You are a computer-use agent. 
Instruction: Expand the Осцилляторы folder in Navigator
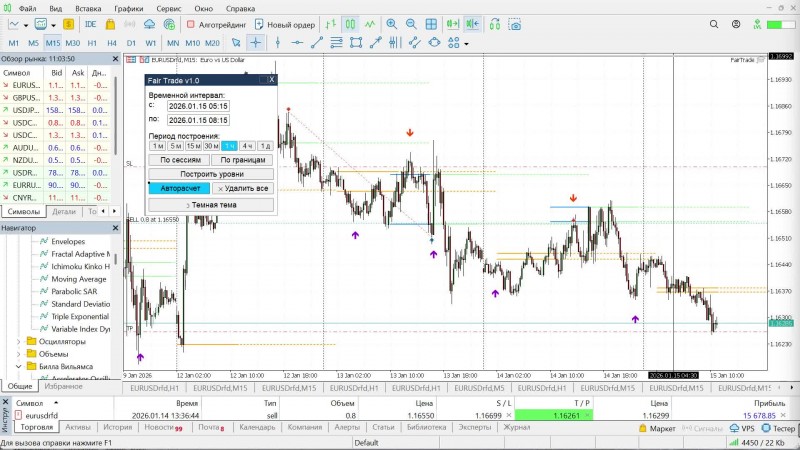point(17,341)
